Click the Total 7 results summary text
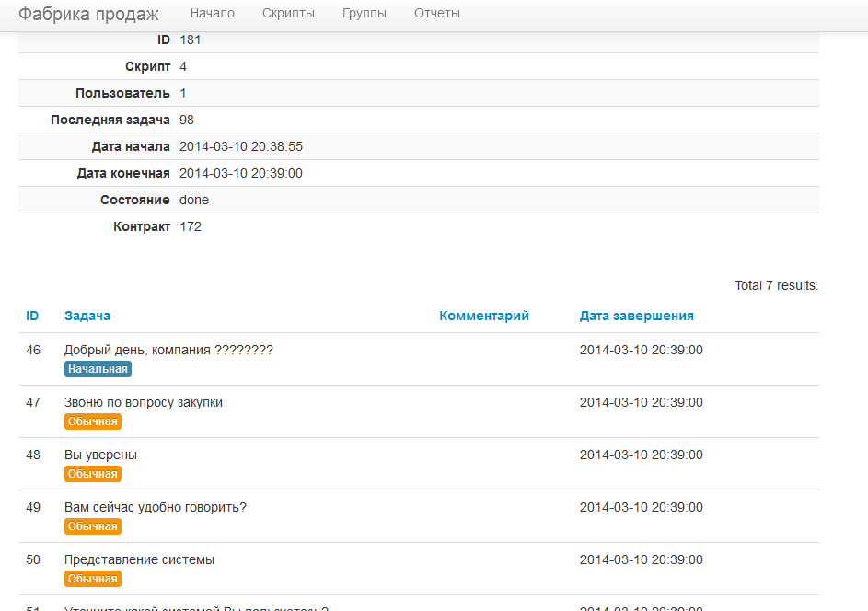This screenshot has height=611, width=868. pyautogui.click(x=777, y=285)
